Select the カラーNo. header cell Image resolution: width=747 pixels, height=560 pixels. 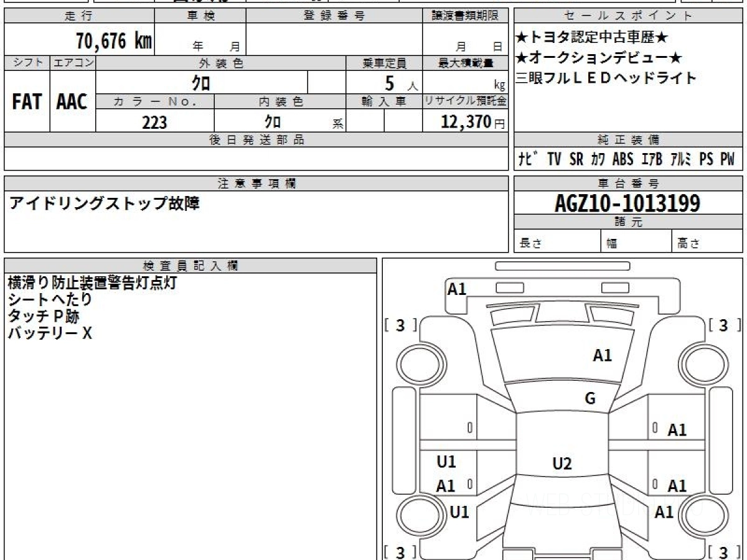coord(155,101)
